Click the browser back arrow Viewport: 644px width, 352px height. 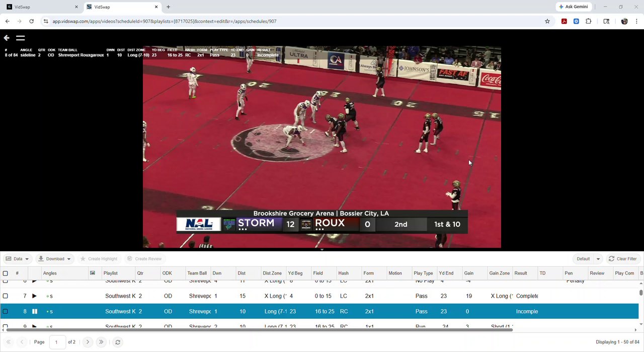point(8,21)
